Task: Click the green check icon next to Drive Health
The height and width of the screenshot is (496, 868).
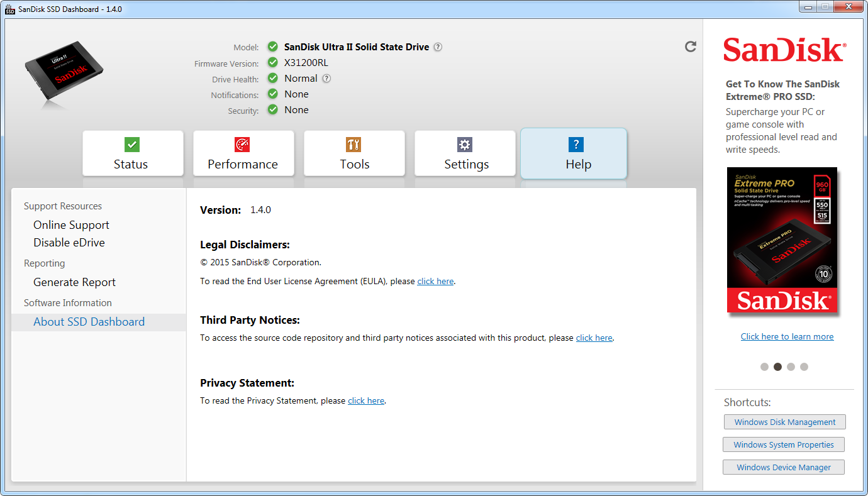Action: coord(272,78)
